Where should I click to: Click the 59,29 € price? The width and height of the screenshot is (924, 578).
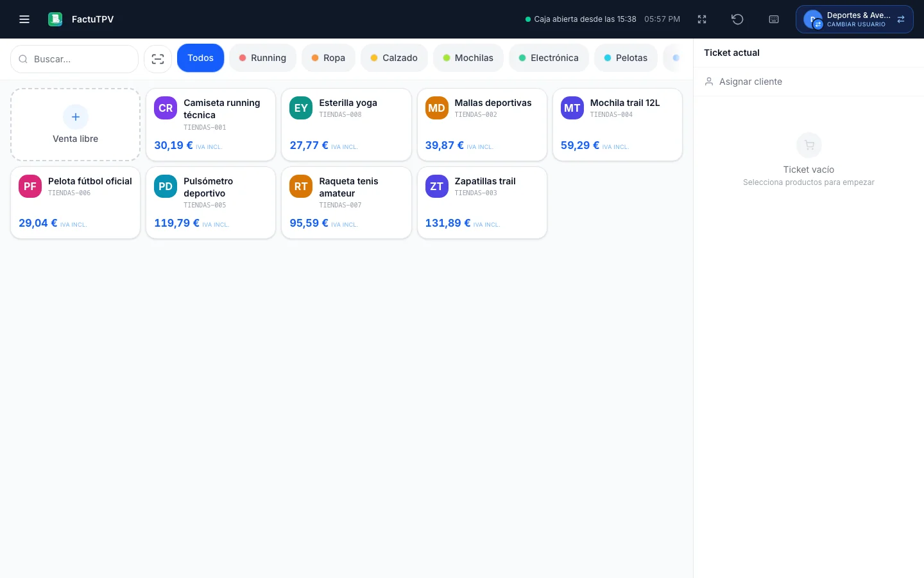580,145
